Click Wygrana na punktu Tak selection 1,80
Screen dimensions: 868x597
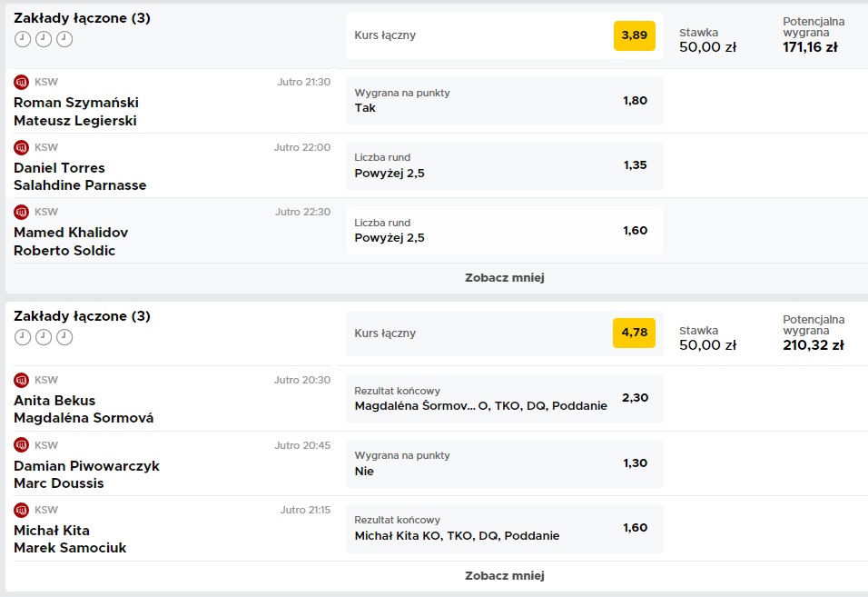pos(504,101)
